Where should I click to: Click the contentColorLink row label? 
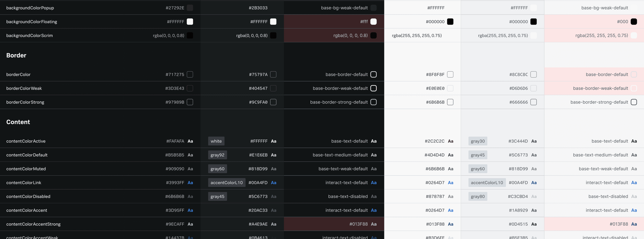[24, 183]
